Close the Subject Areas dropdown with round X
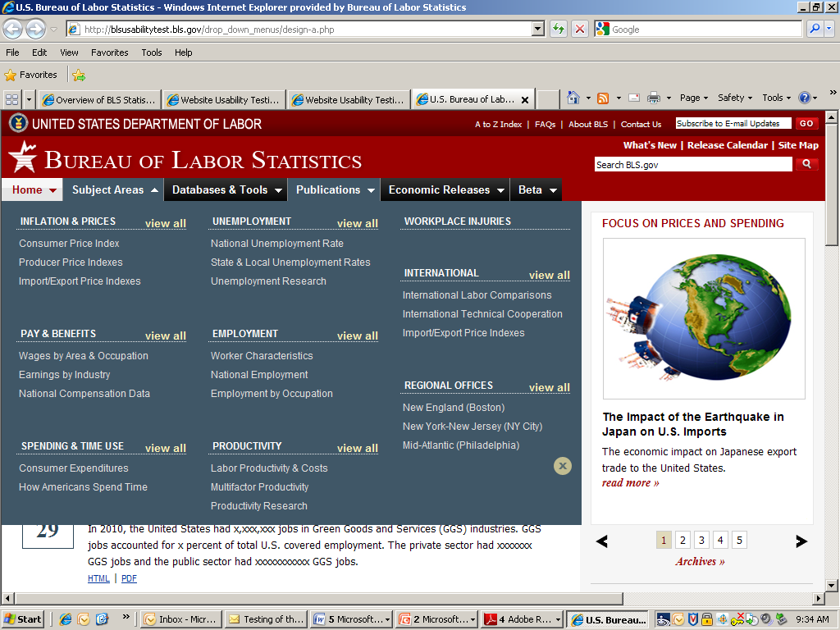Screen dimensions: 840x630 [563, 466]
